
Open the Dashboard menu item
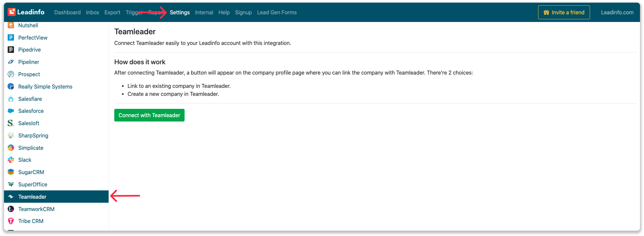tap(67, 12)
